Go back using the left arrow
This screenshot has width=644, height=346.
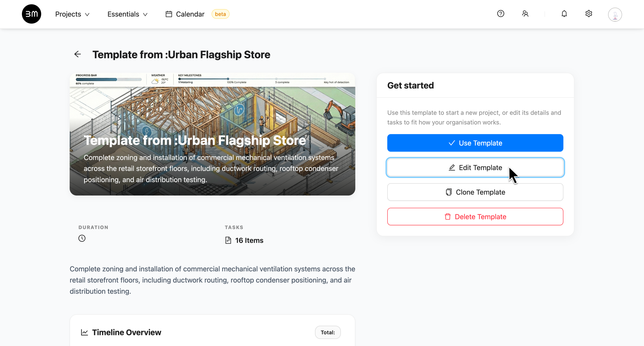(78, 54)
